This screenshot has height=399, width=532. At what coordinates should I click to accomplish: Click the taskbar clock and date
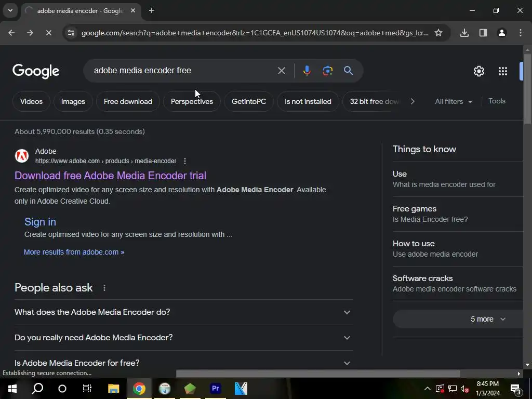[488, 389]
